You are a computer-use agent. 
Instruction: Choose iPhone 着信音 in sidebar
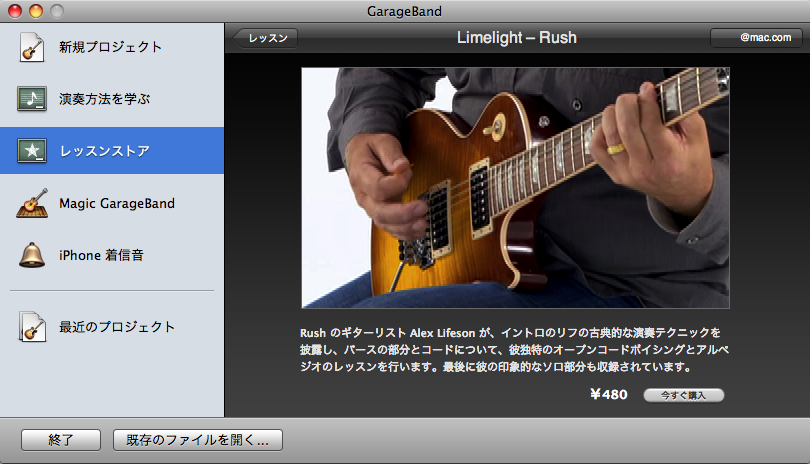(112, 255)
